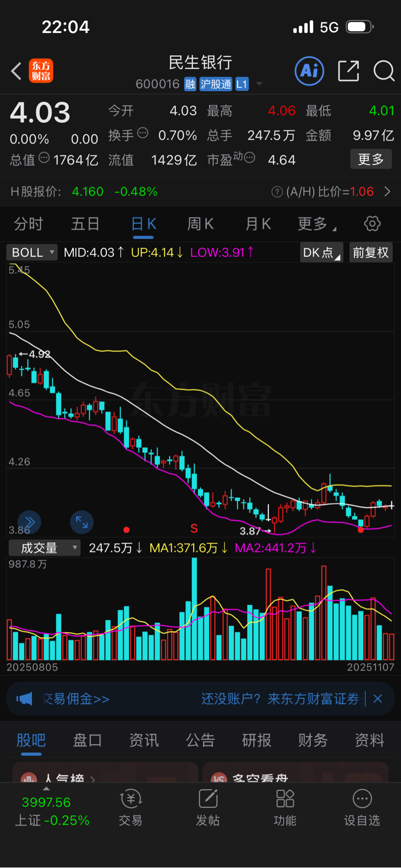
Task: Tap end date 20251107 label
Action: (x=371, y=667)
